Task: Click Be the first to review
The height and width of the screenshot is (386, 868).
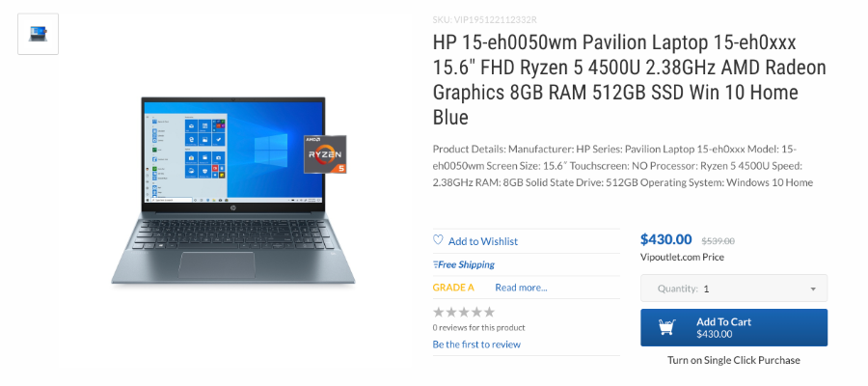Action: pos(476,345)
